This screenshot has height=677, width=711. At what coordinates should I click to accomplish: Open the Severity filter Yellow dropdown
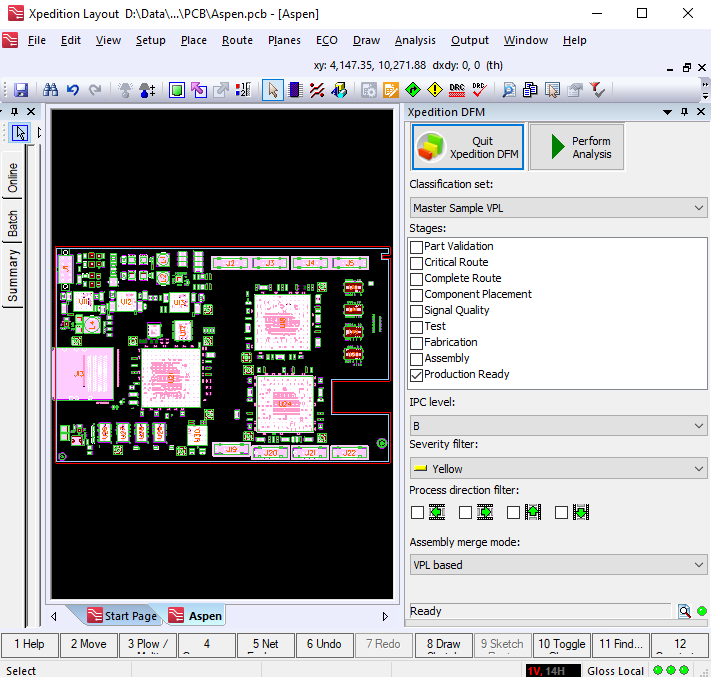tap(558, 468)
